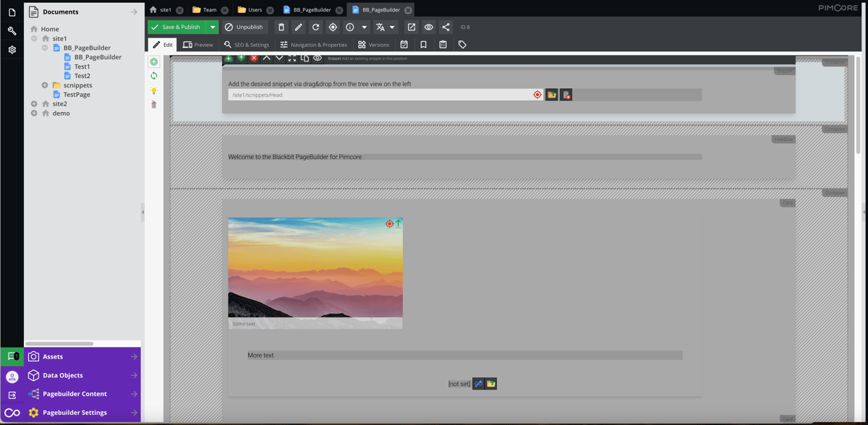Select the delete document trash icon in toolbar
Screen dimensions: 868x425
(281, 27)
